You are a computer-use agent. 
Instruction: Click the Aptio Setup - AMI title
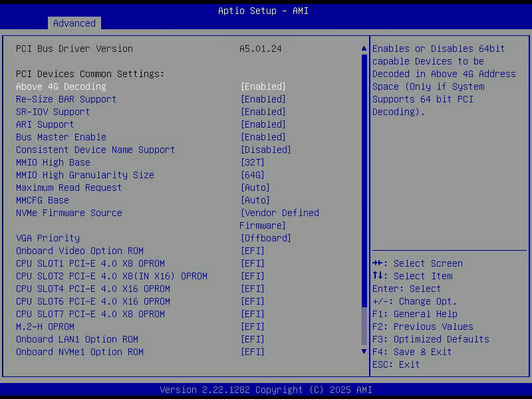point(263,11)
